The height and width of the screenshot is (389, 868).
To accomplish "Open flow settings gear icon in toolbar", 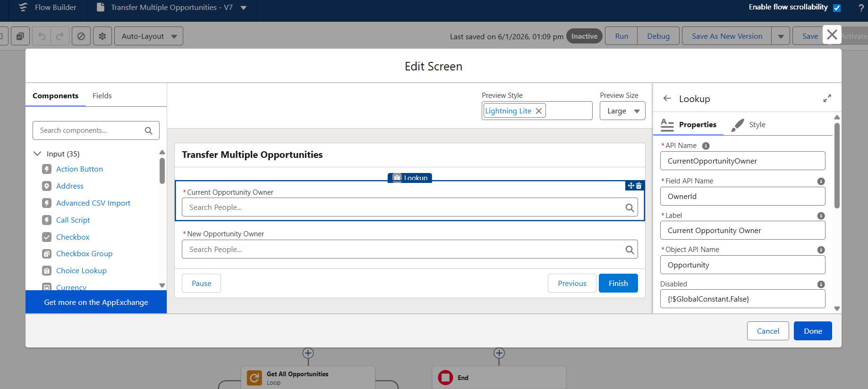I will [102, 36].
